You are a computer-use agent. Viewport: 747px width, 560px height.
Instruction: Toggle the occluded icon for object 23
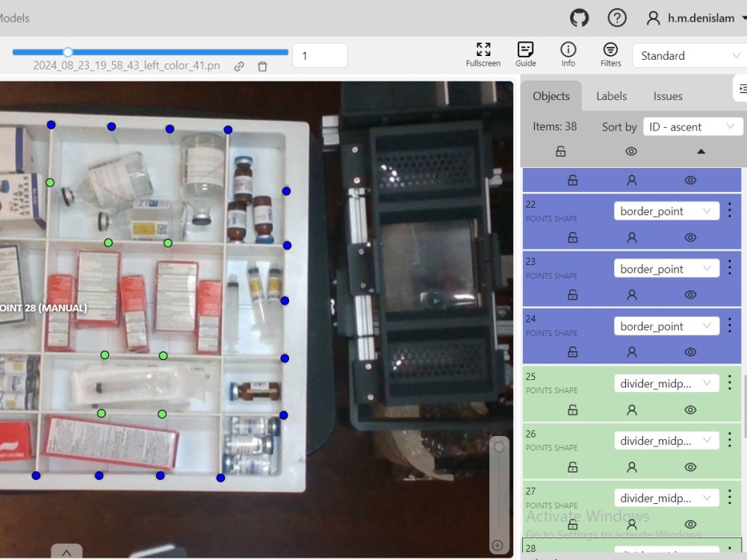pyautogui.click(x=632, y=294)
